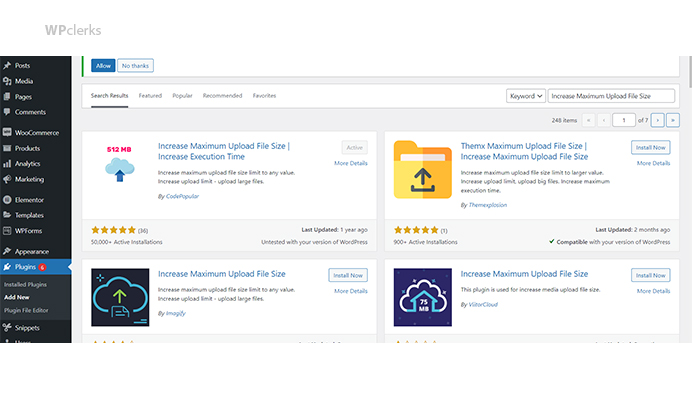The width and height of the screenshot is (692, 399).
Task: Click '50,000+ Active Installations' text
Action: (127, 242)
